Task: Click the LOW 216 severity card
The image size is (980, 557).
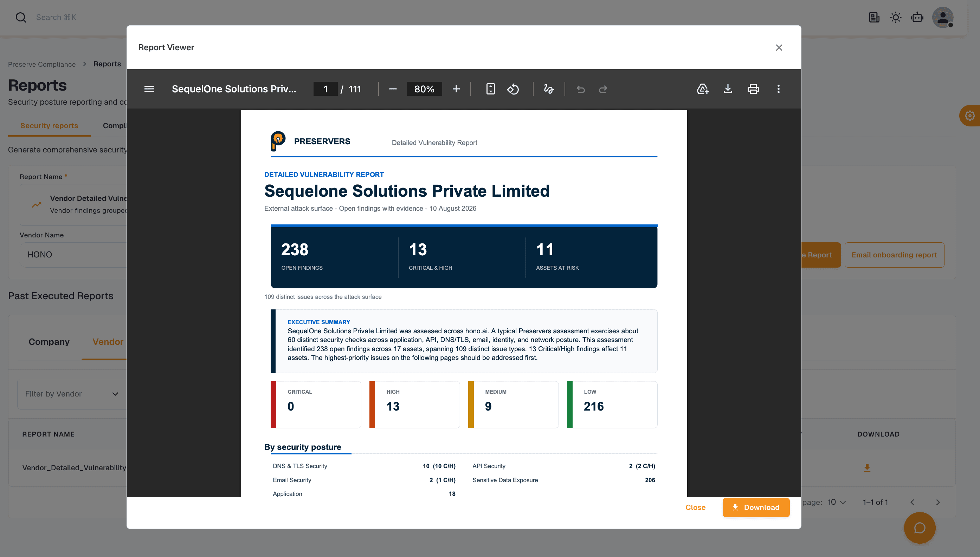Action: (x=612, y=405)
